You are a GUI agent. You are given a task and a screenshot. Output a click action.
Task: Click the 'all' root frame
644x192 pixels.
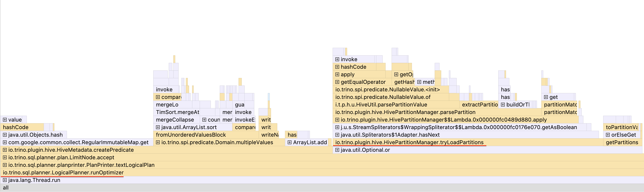click(x=6, y=187)
